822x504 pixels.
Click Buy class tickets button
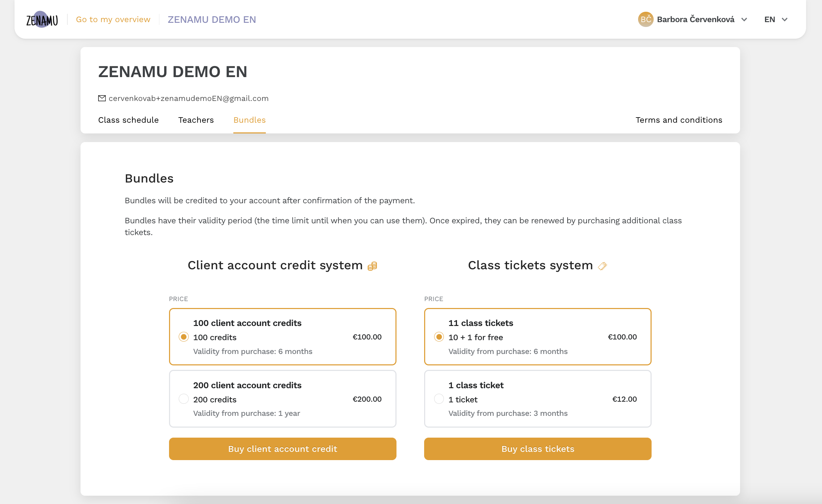538,448
